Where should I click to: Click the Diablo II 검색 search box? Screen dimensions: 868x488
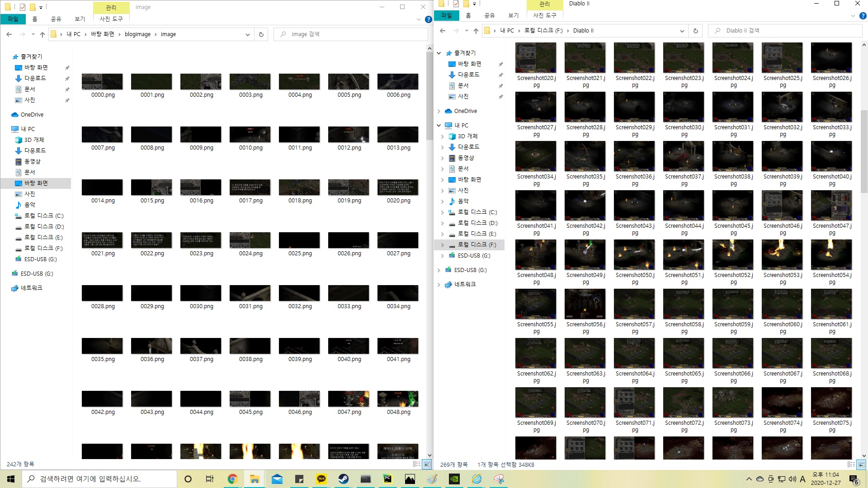coord(785,31)
